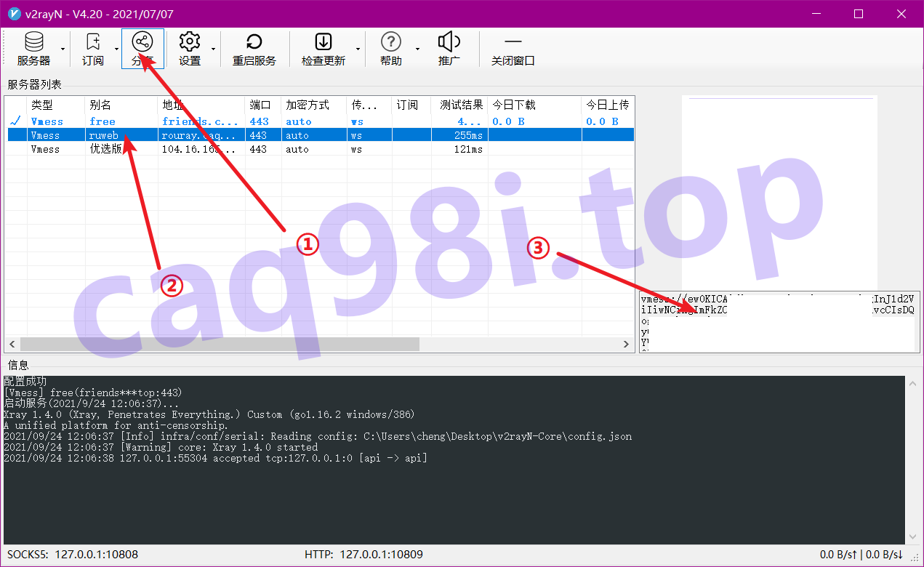Expand the 帮助 dropdown arrow

pyautogui.click(x=417, y=49)
